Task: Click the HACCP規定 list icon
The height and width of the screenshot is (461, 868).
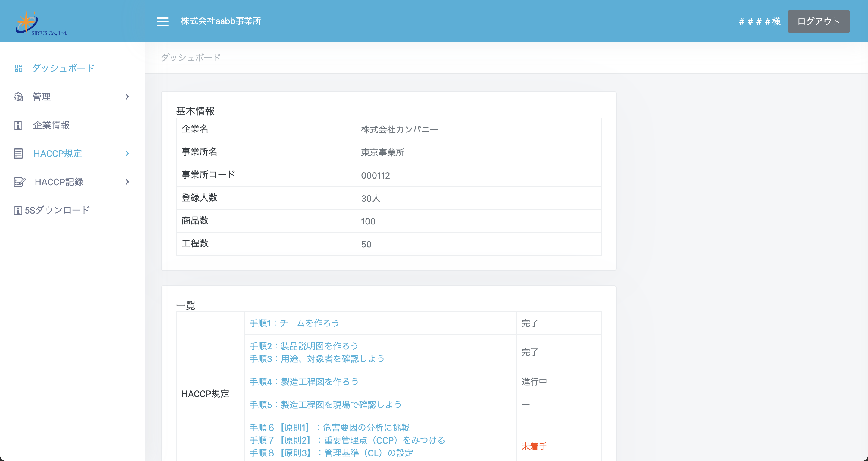Action: [18, 154]
